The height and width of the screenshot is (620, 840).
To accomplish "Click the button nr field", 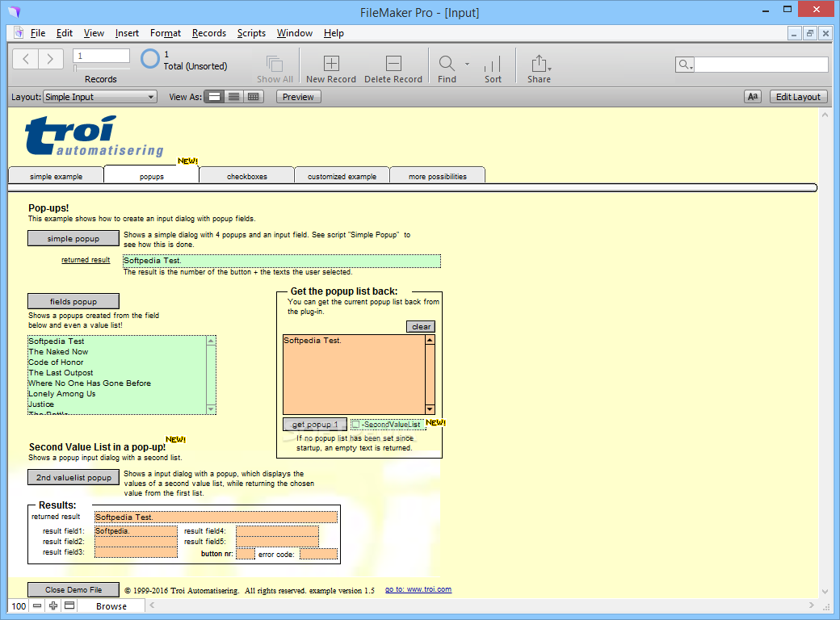I will click(246, 554).
